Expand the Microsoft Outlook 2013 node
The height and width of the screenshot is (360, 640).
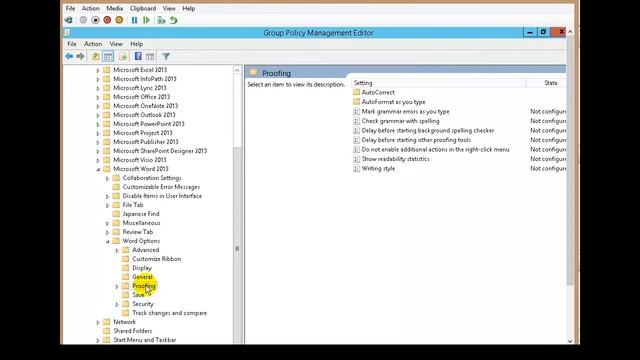coord(98,115)
